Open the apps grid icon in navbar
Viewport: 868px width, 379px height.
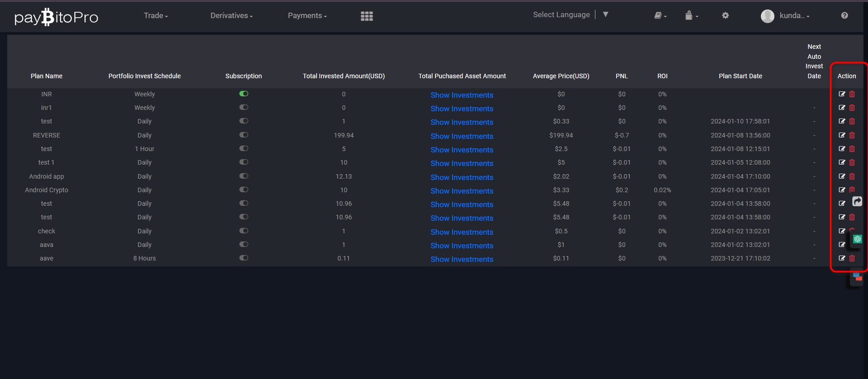[367, 16]
